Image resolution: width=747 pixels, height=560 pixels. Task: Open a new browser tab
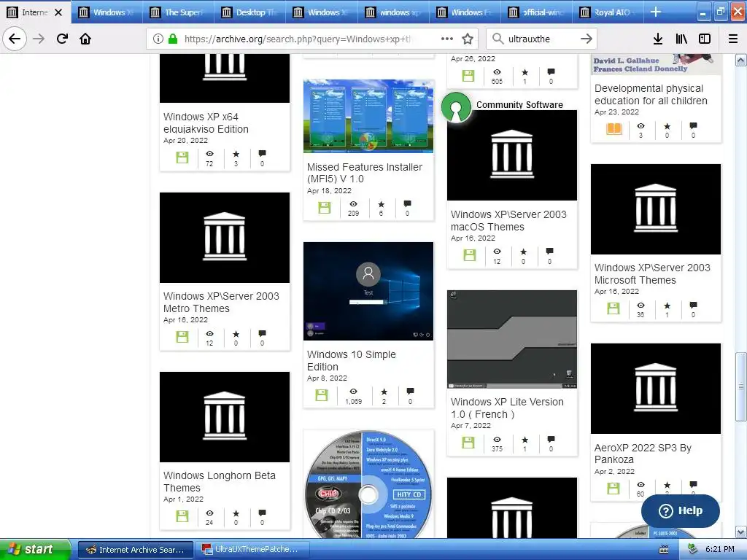tap(656, 12)
